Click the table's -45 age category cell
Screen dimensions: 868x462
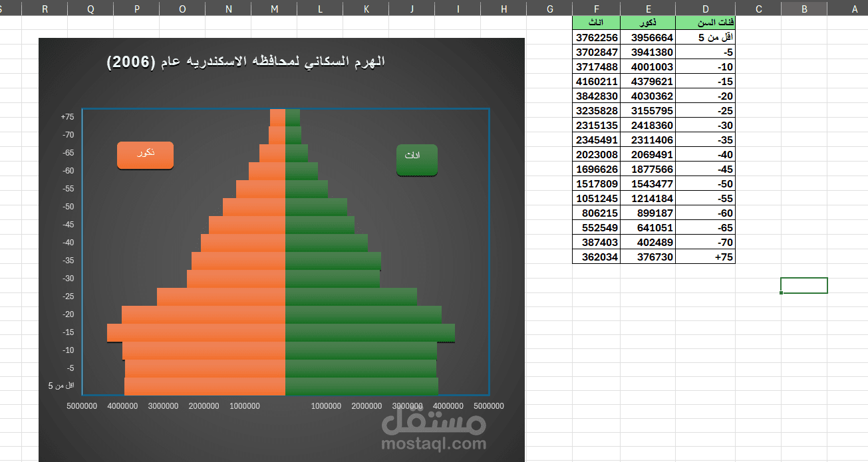click(x=705, y=170)
